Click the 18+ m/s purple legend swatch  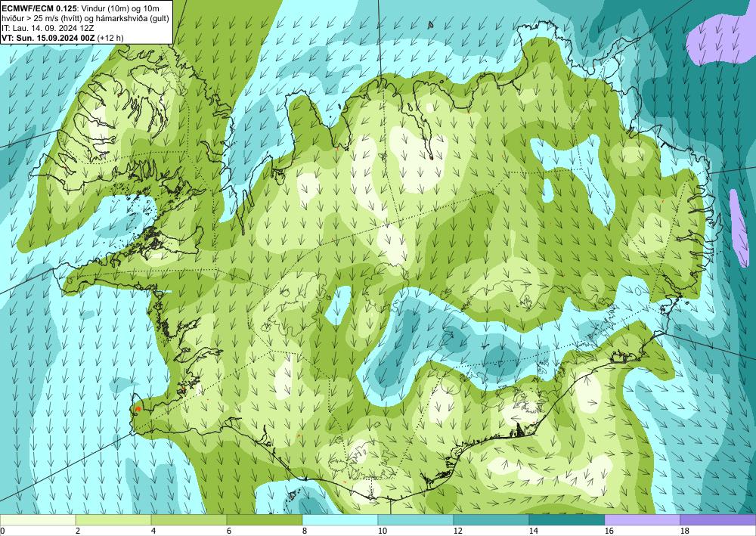pos(718,520)
